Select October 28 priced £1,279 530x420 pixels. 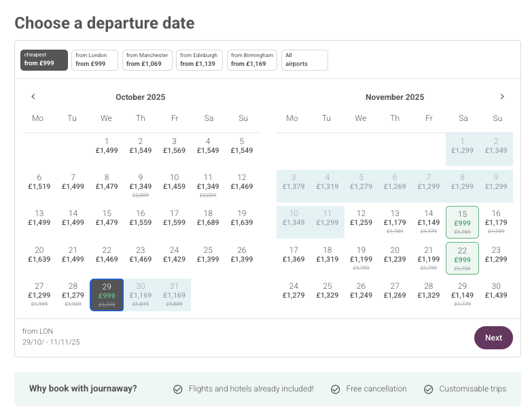click(x=73, y=295)
